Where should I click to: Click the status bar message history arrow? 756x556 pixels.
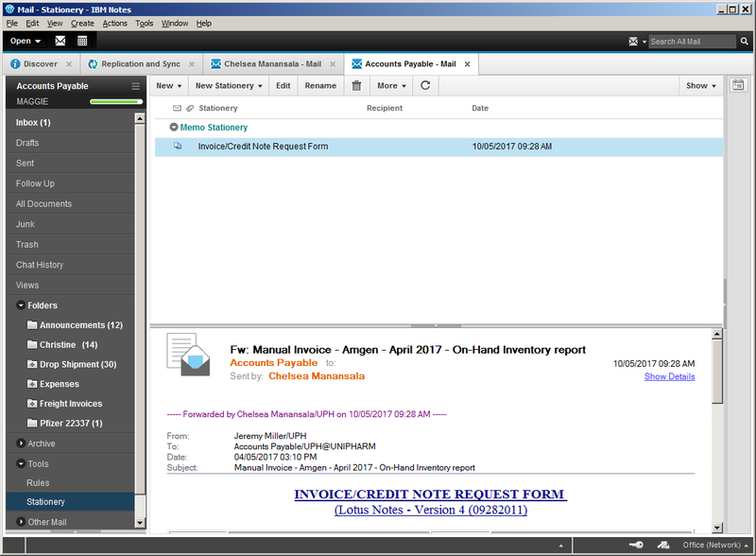pos(560,546)
